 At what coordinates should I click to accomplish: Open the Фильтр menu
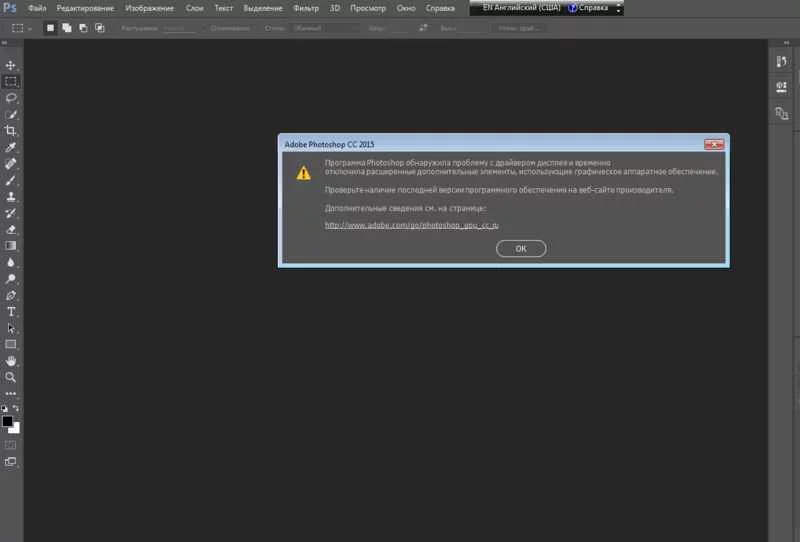pos(306,8)
